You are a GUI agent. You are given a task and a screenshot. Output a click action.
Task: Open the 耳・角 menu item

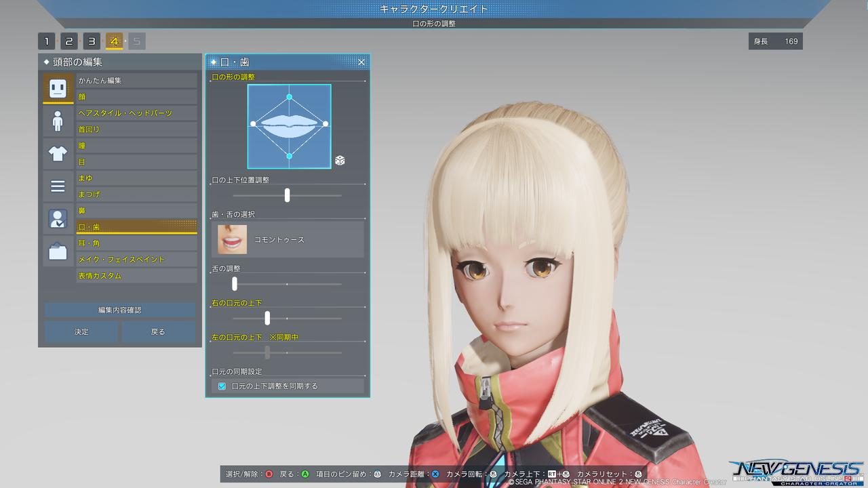[136, 243]
